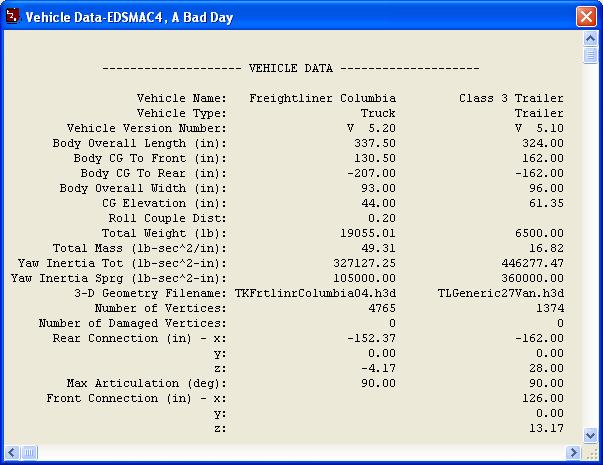Image resolution: width=603 pixels, height=465 pixels.
Task: Close the Vehicle Data window
Action: pyautogui.click(x=585, y=17)
